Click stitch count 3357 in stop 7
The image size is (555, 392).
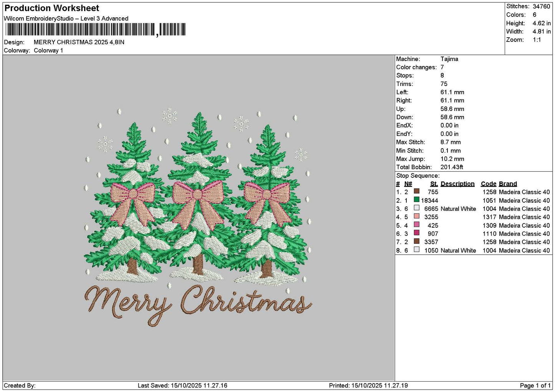click(x=431, y=242)
